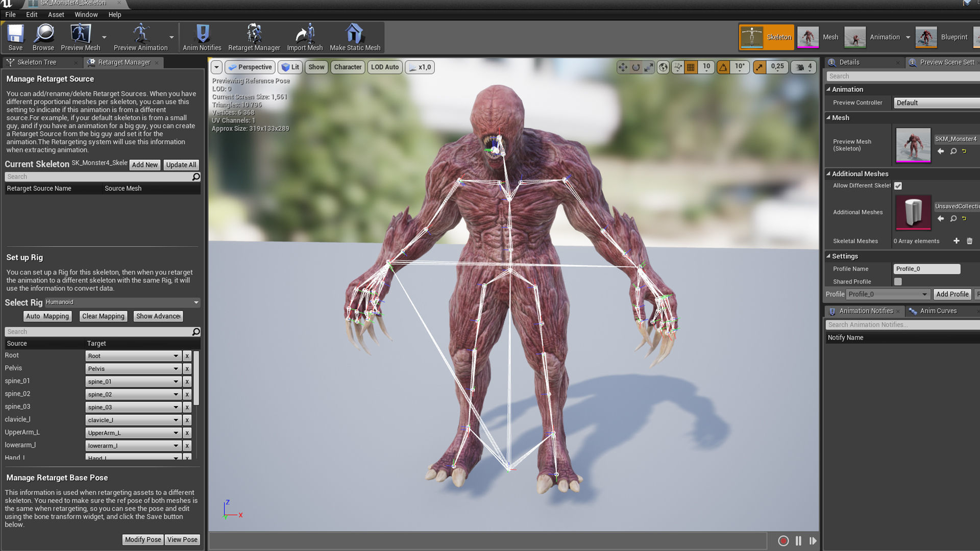This screenshot has height=551, width=980.
Task: Click the Auto Mapping button
Action: 47,316
